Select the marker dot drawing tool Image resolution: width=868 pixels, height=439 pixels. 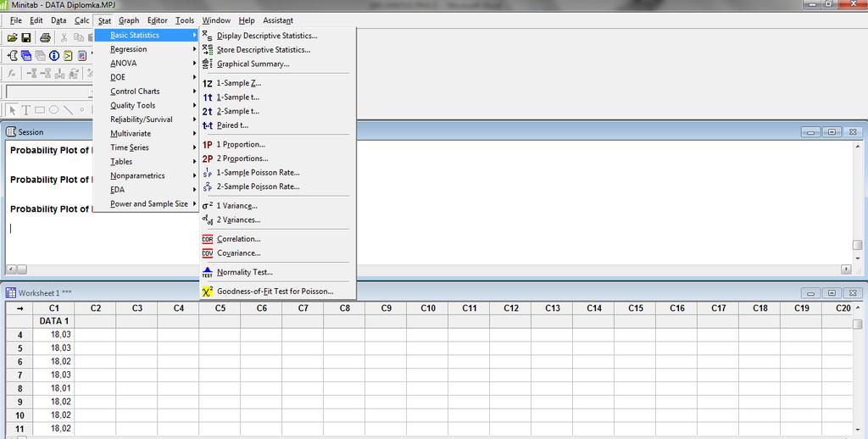coord(82,109)
